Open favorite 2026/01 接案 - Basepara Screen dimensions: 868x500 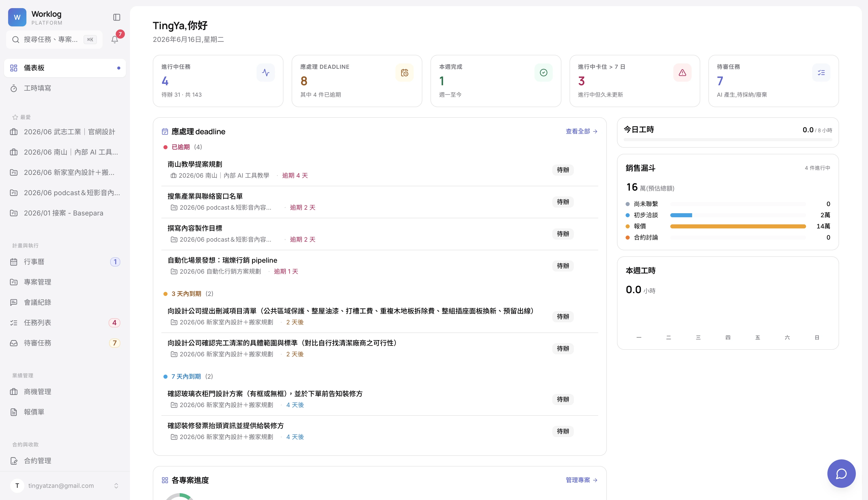(65, 213)
